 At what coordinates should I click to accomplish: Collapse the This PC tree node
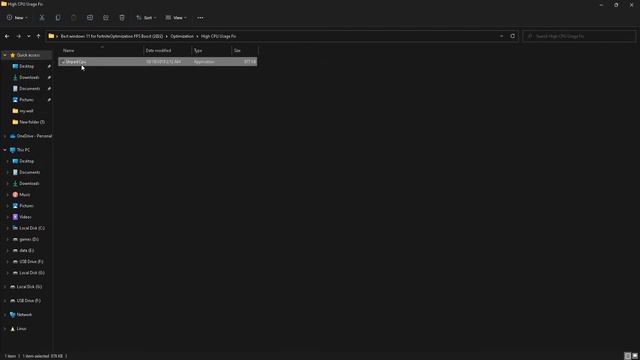(5, 150)
